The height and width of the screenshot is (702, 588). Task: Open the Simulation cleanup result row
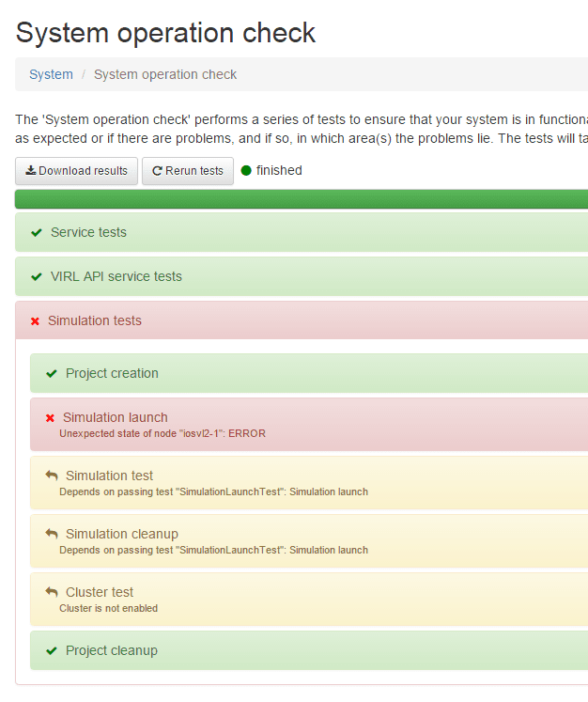309,540
